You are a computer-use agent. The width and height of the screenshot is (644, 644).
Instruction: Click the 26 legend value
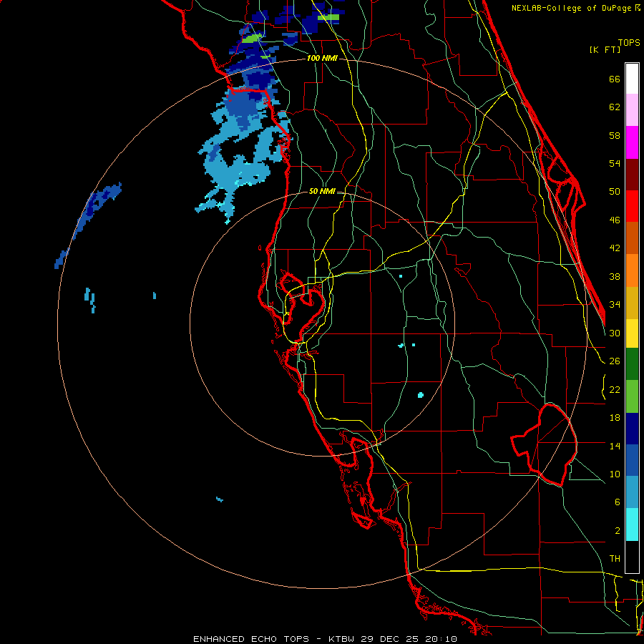pyautogui.click(x=615, y=361)
